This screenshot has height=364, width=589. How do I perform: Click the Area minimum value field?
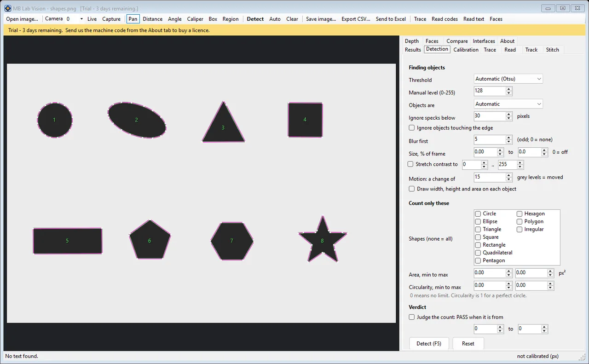pyautogui.click(x=490, y=273)
